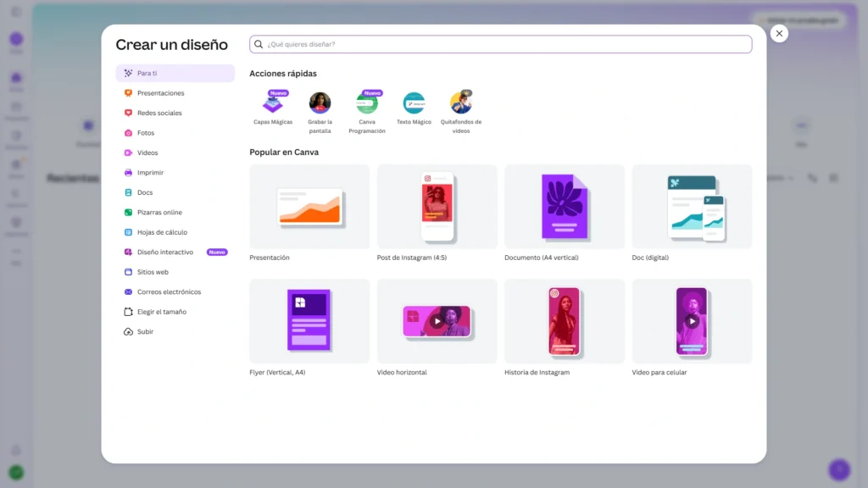Select the Para ti category
Viewport: 868px width, 488px height.
[x=175, y=73]
